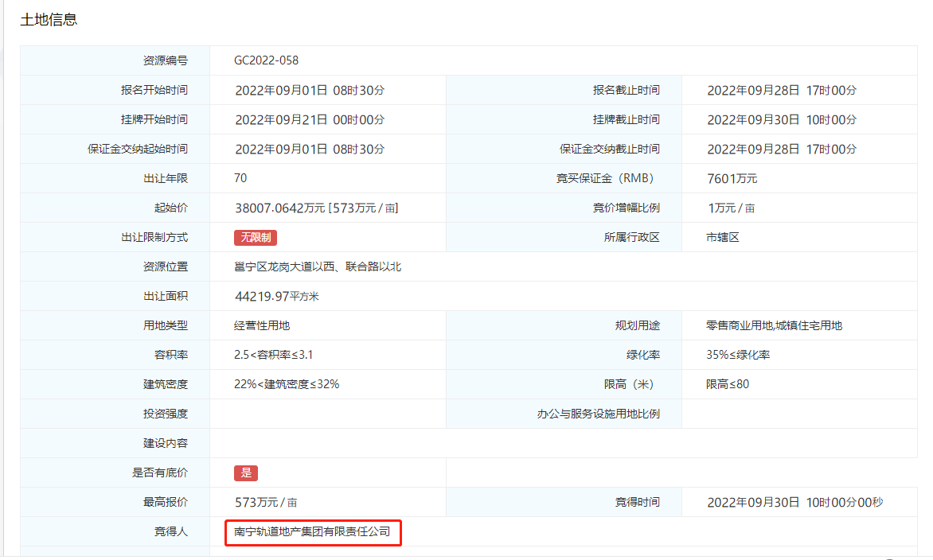Click the 限高≤80 value

pos(728,384)
